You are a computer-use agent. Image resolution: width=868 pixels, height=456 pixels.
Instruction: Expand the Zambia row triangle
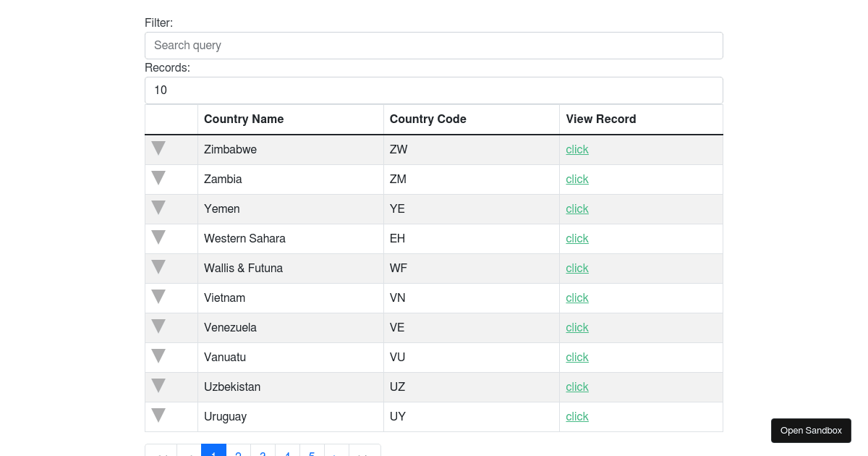(x=158, y=178)
